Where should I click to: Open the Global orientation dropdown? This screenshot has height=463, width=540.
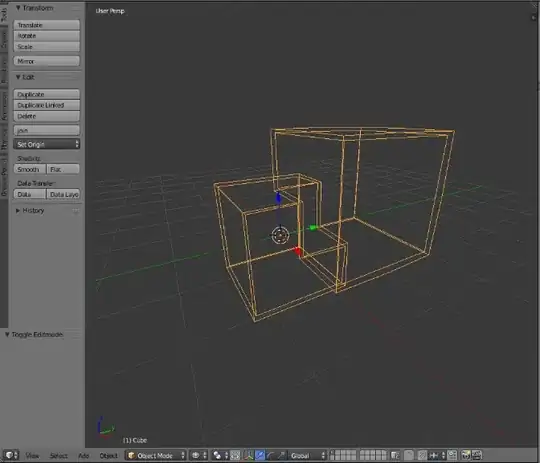point(307,455)
